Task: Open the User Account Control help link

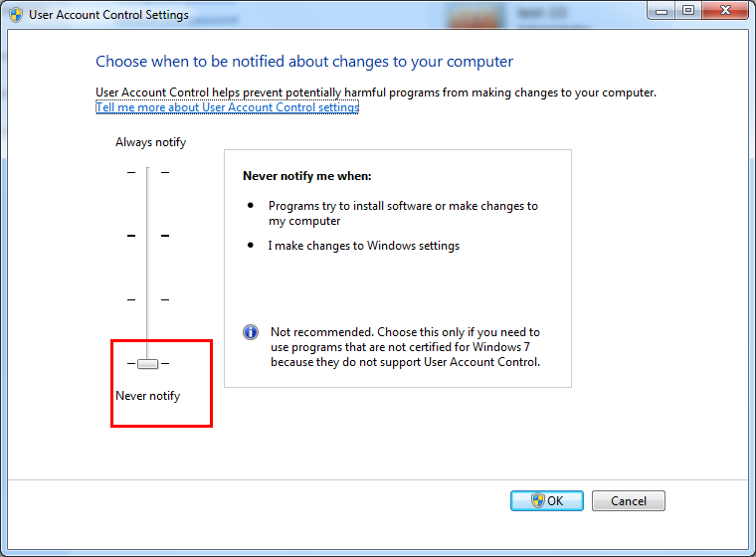Action: tap(228, 107)
